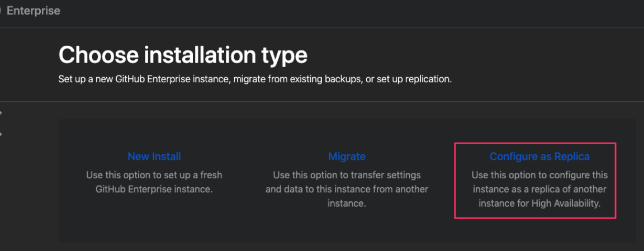Click the description 'set up a fresh GitHub Enterprise instance'
Viewport: 644px width, 251px height.
(x=154, y=182)
